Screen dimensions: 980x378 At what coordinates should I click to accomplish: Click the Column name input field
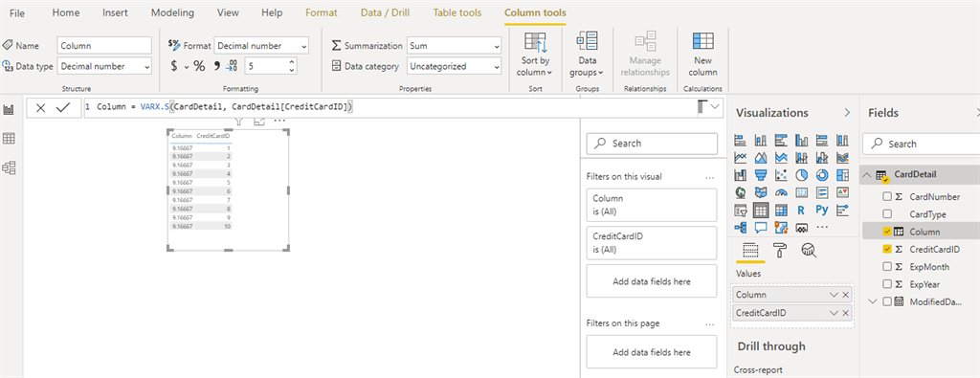(104, 46)
